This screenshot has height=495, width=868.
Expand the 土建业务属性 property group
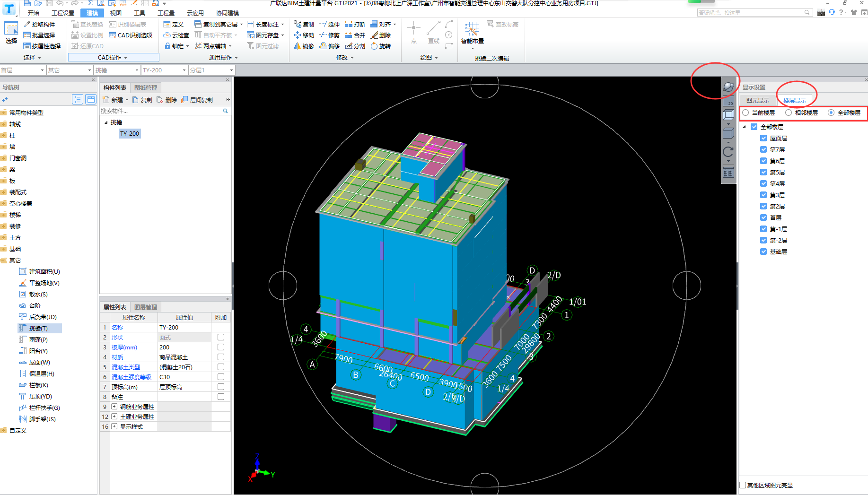[x=114, y=417]
